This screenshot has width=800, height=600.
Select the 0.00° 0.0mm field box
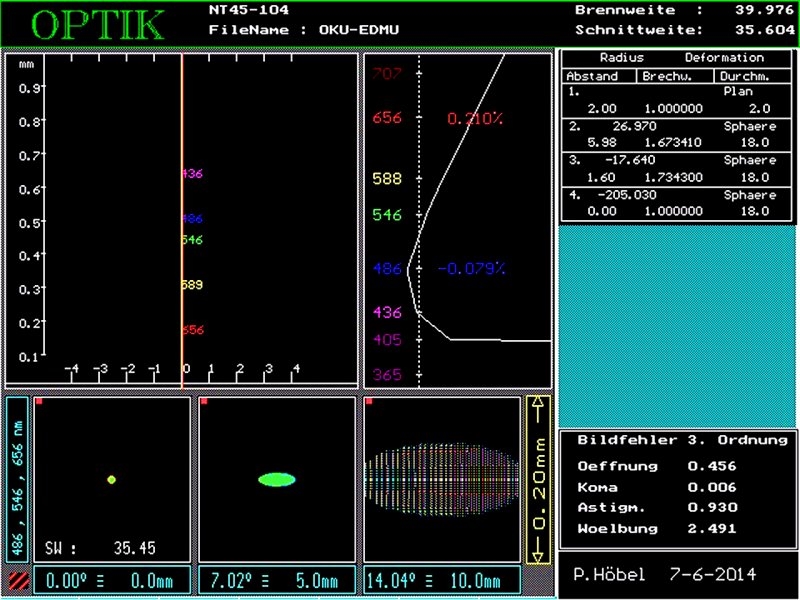tap(111, 580)
